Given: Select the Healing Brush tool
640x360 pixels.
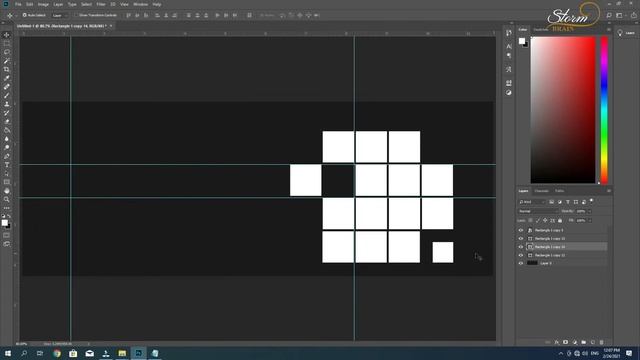Looking at the screenshot, I should pyautogui.click(x=7, y=87).
